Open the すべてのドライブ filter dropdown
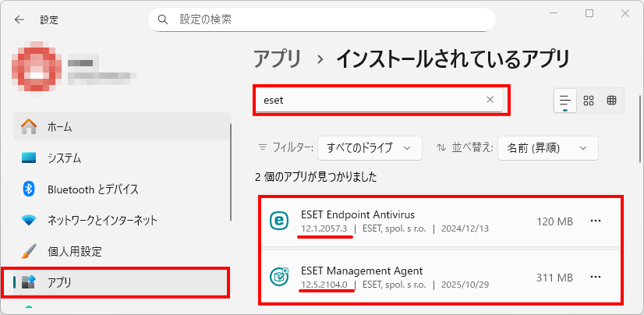The width and height of the screenshot is (644, 315). 370,147
